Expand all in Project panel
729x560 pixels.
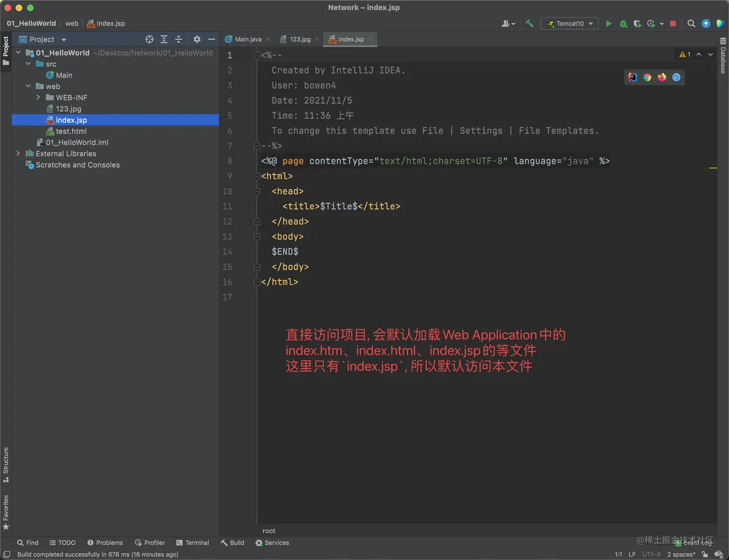164,39
